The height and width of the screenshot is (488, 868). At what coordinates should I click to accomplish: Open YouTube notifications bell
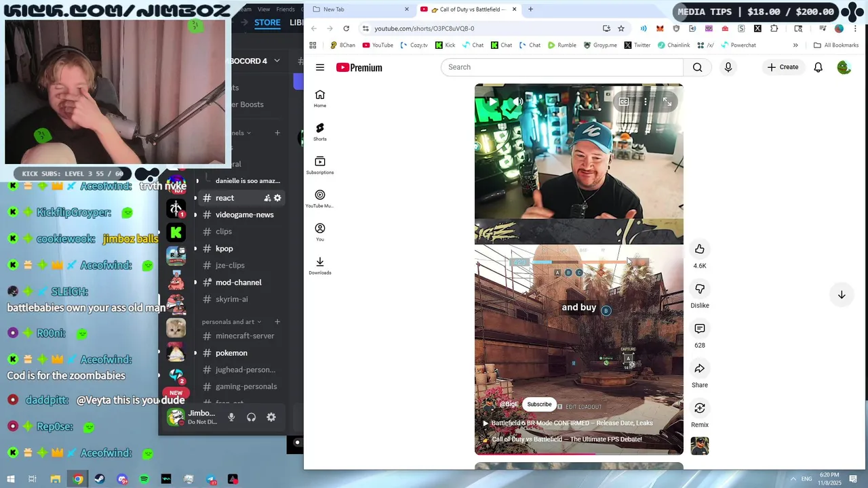coord(818,67)
